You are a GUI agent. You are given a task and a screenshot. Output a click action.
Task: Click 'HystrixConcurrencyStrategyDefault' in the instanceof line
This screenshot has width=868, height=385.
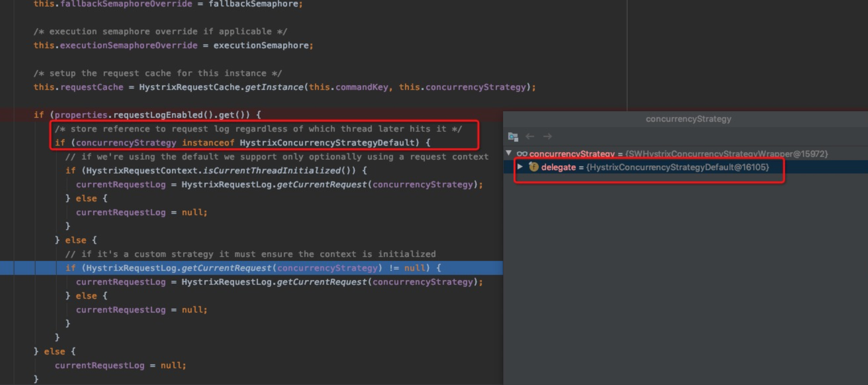pos(327,143)
